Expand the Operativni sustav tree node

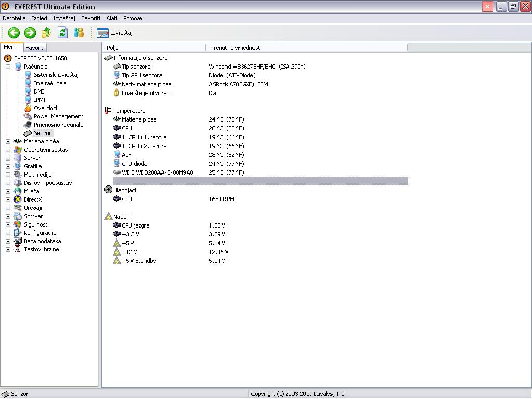tap(8, 150)
